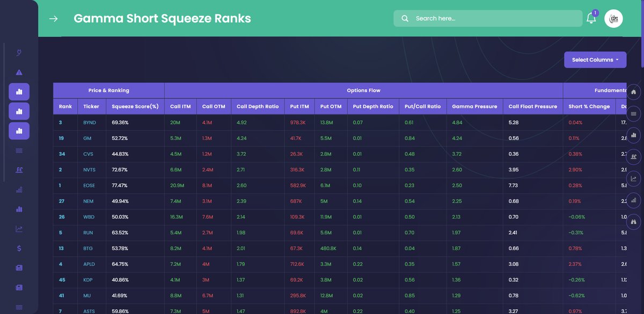
Task: Open the CVS ticker link
Action: 89,154
